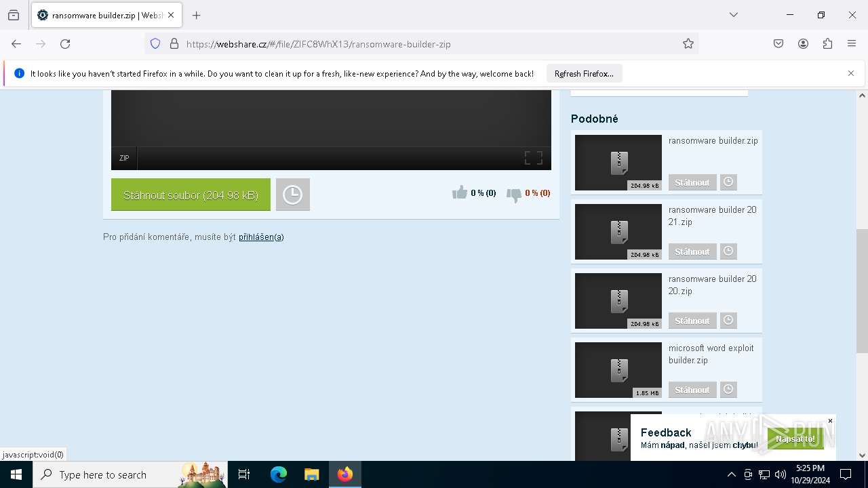868x488 pixels.
Task: Click the Type here to search box
Action: click(x=130, y=474)
